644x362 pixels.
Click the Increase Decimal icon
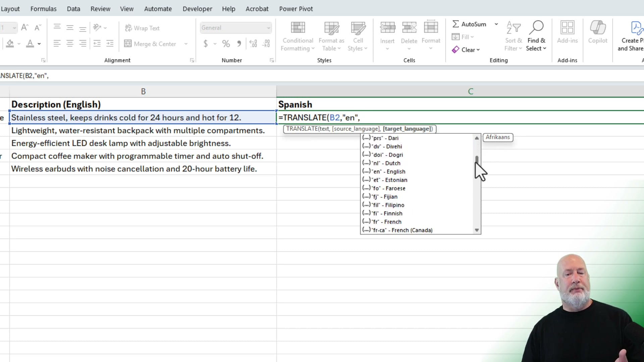click(253, 43)
